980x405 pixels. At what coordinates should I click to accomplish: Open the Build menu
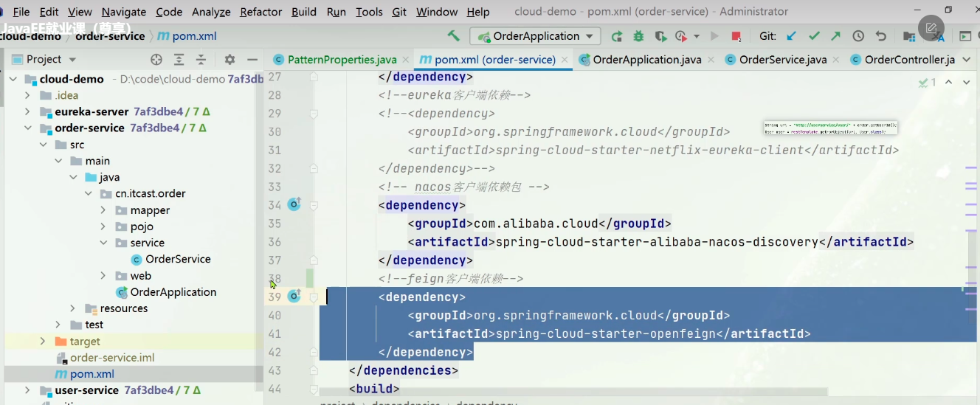(304, 12)
